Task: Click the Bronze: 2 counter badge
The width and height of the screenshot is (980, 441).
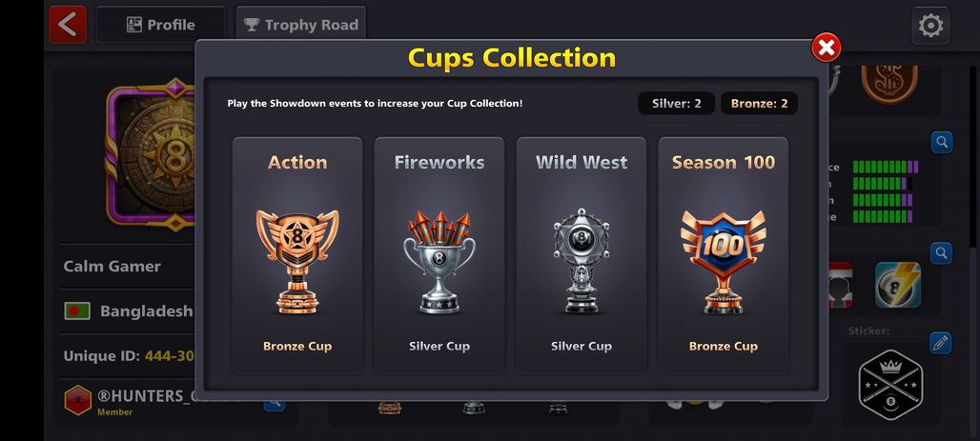Action: click(760, 104)
